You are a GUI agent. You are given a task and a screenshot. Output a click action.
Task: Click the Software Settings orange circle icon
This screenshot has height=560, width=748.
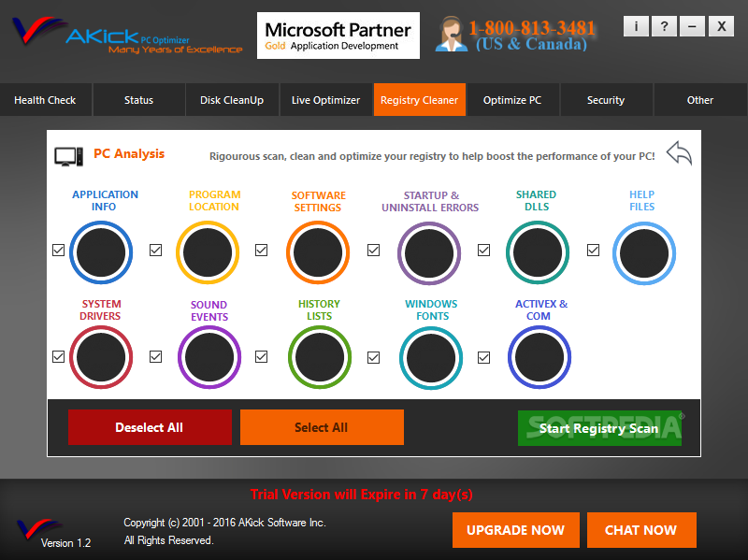click(x=318, y=252)
